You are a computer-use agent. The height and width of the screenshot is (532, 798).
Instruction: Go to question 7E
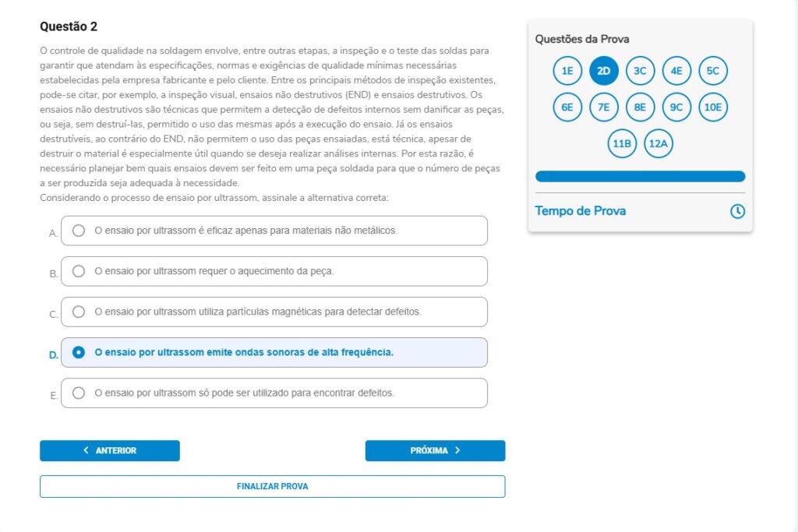click(603, 107)
